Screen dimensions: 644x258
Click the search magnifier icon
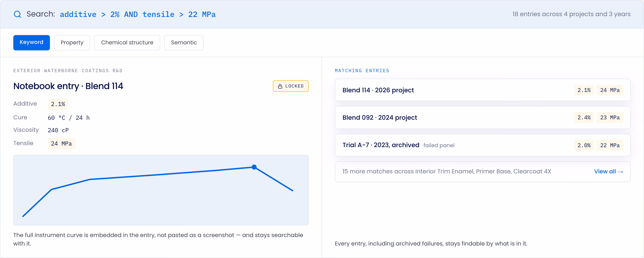[x=18, y=14]
